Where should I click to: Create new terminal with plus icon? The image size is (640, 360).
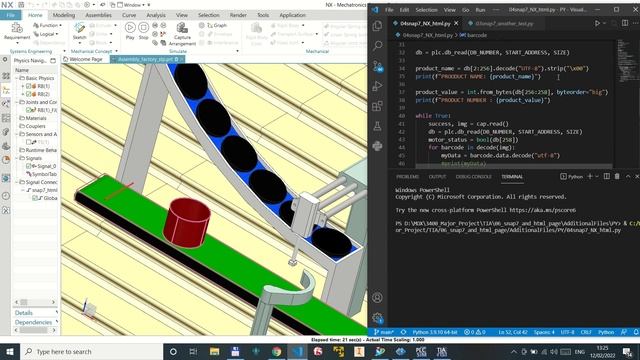(590, 176)
